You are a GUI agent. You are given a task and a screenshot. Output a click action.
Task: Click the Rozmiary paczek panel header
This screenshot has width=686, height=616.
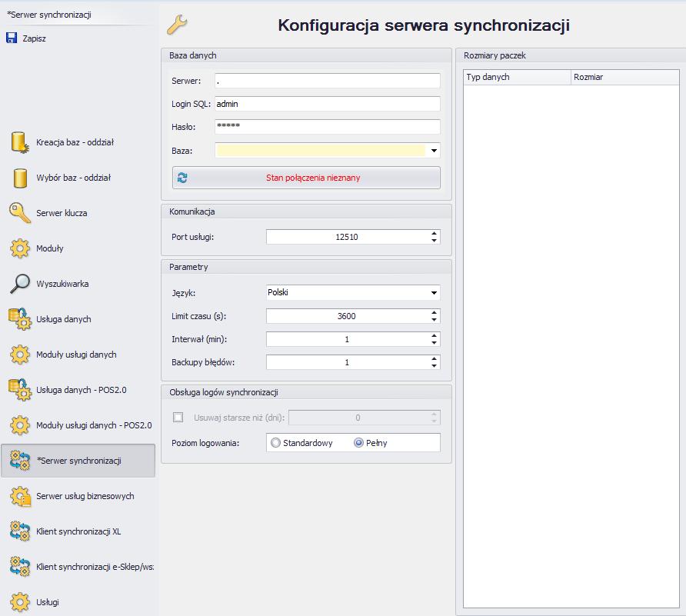click(x=571, y=55)
